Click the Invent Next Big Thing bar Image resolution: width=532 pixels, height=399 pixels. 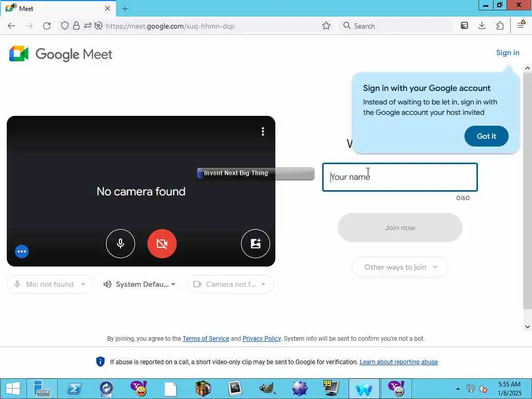[x=256, y=174]
